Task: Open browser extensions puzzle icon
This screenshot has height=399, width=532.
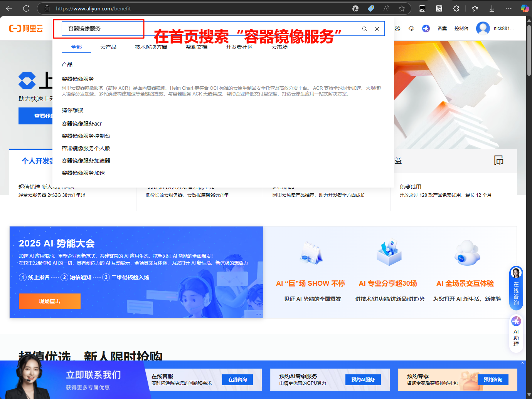Action: click(456, 8)
